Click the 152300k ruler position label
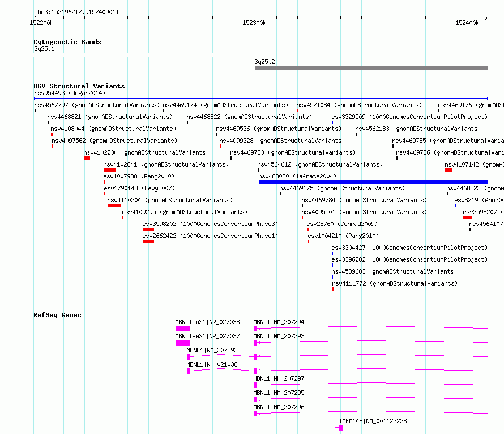This screenshot has height=434, width=504. coord(254,23)
